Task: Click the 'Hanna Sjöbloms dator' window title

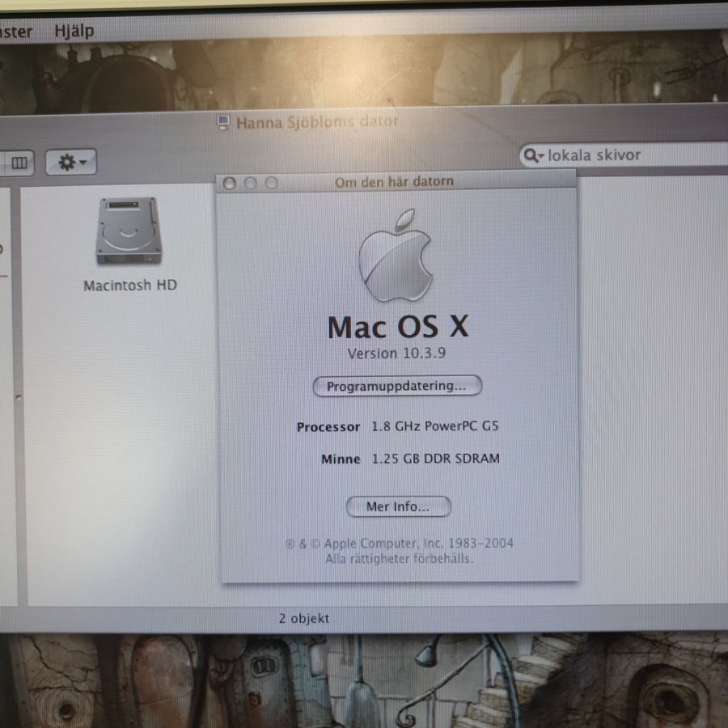Action: [x=317, y=124]
